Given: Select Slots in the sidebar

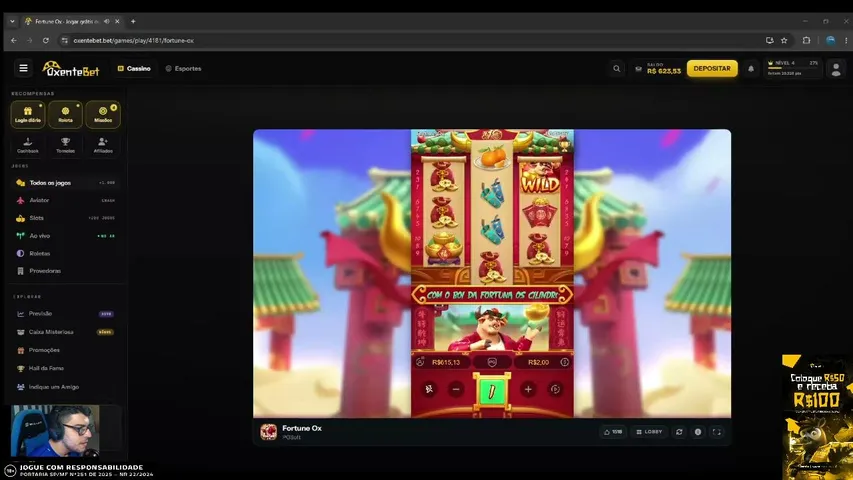Looking at the screenshot, I should [65, 218].
